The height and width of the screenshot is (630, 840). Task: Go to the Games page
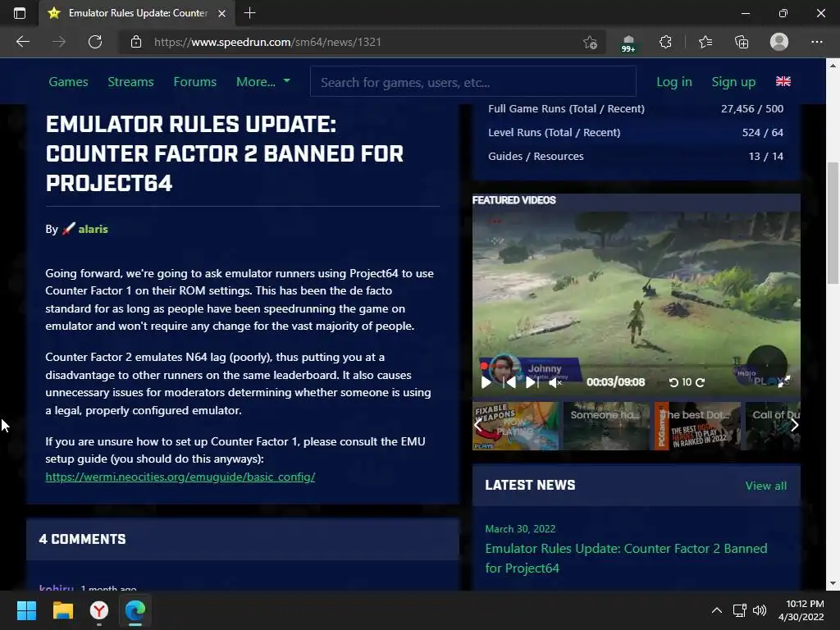69,81
